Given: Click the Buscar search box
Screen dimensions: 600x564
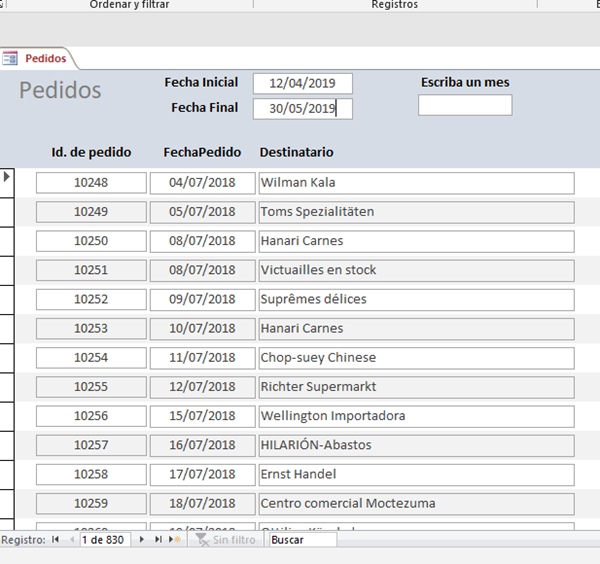Looking at the screenshot, I should [303, 540].
